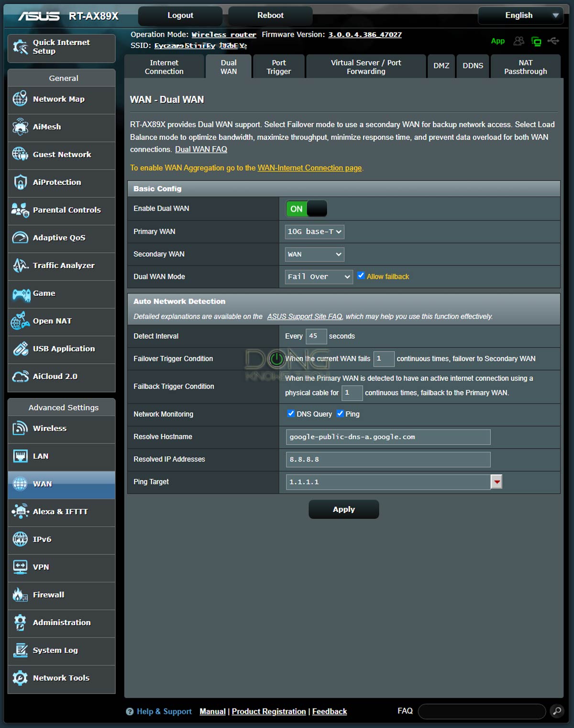Click the green network status icon
574x728 pixels.
tap(536, 42)
